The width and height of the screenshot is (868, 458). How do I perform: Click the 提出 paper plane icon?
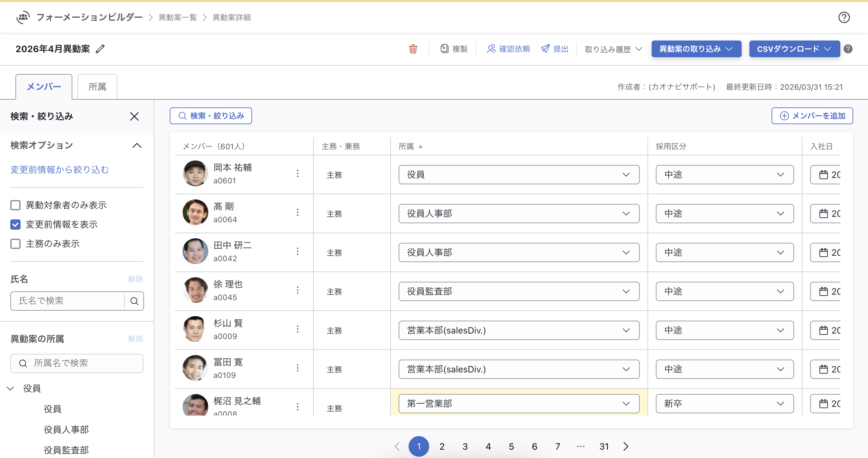(x=545, y=49)
